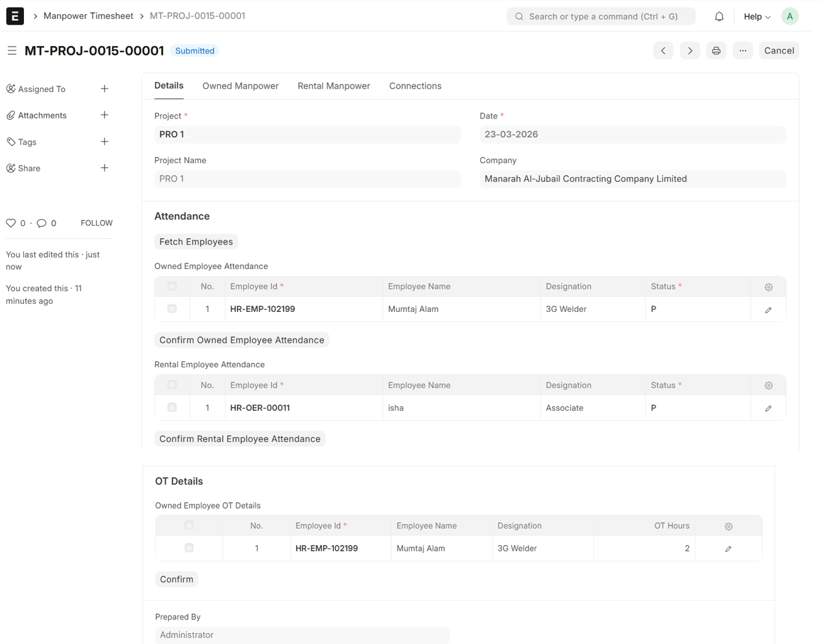
Task: Click Confirm Rental Employee Attendance button
Action: 239,439
